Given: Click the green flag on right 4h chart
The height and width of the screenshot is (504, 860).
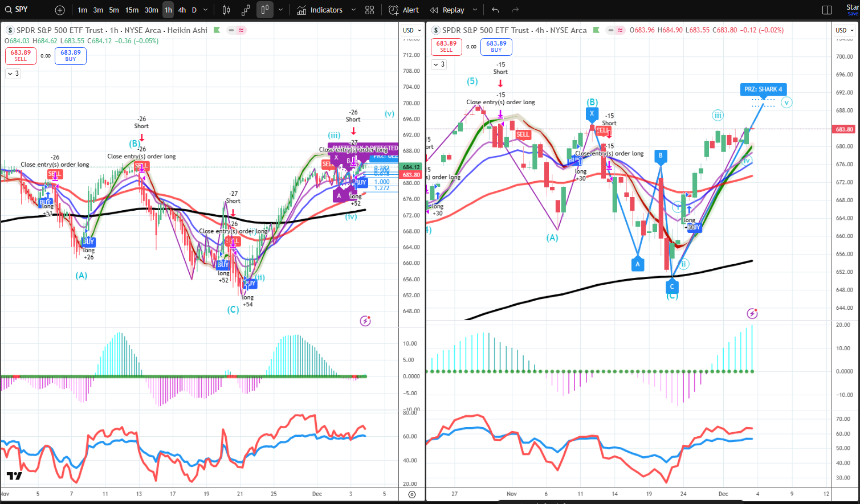Looking at the screenshot, I should click(596, 30).
